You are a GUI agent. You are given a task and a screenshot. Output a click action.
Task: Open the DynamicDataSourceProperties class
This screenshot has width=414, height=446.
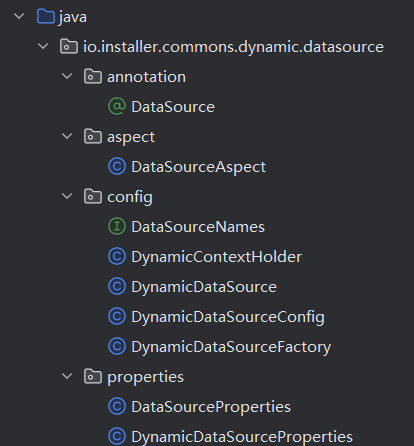click(242, 437)
